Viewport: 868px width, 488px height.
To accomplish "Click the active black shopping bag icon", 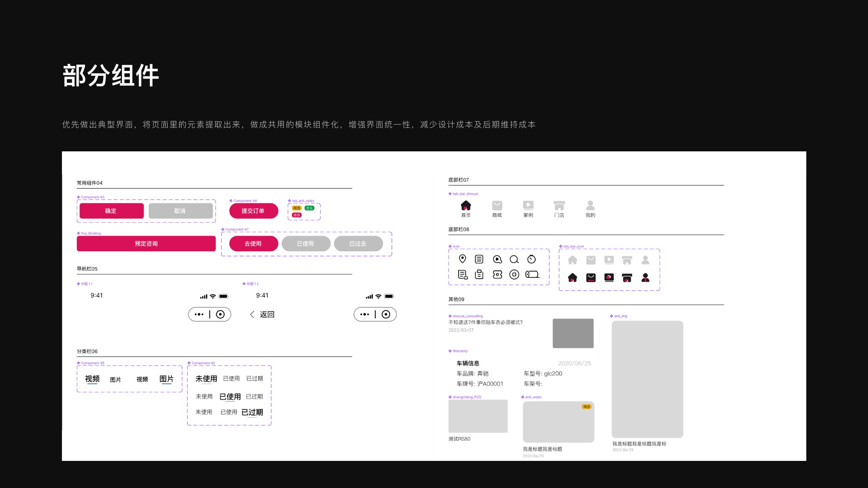I will point(591,277).
